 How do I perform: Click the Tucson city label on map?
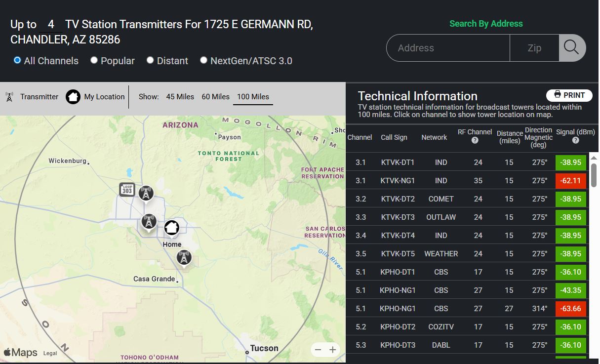pyautogui.click(x=264, y=348)
